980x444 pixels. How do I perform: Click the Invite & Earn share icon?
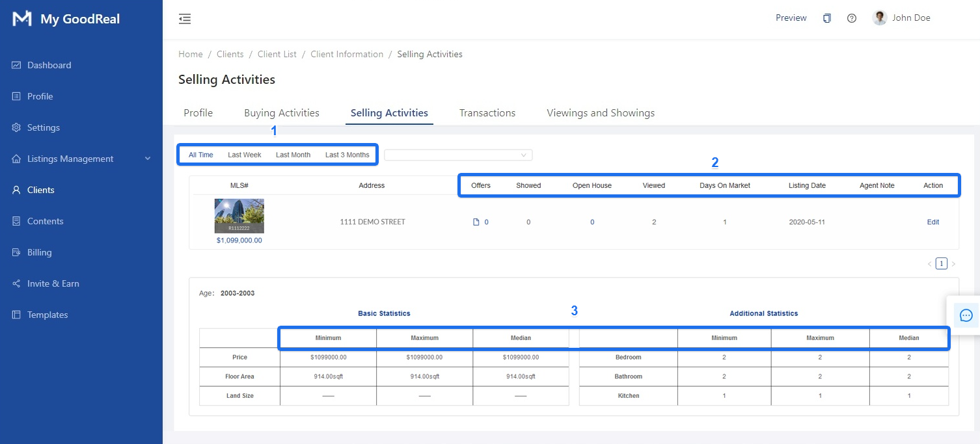[x=16, y=283]
